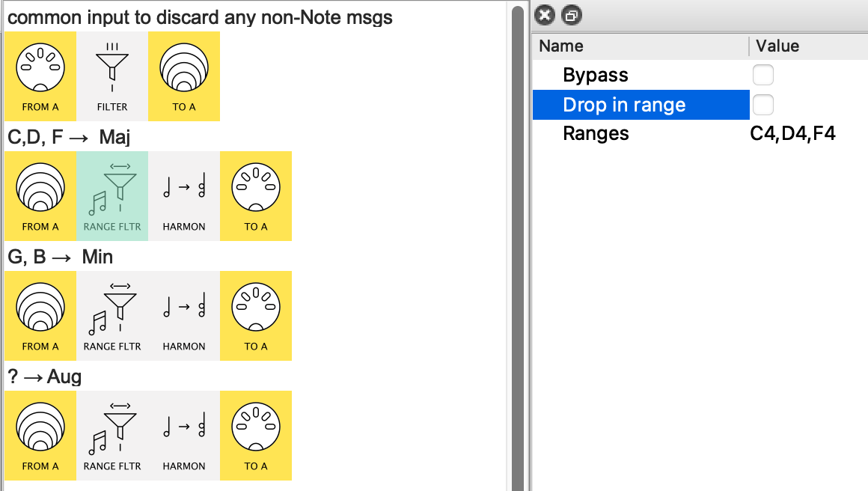Click HARMON module in C,D,F Maj row
Viewport: 868px width, 491px height.
click(x=184, y=196)
